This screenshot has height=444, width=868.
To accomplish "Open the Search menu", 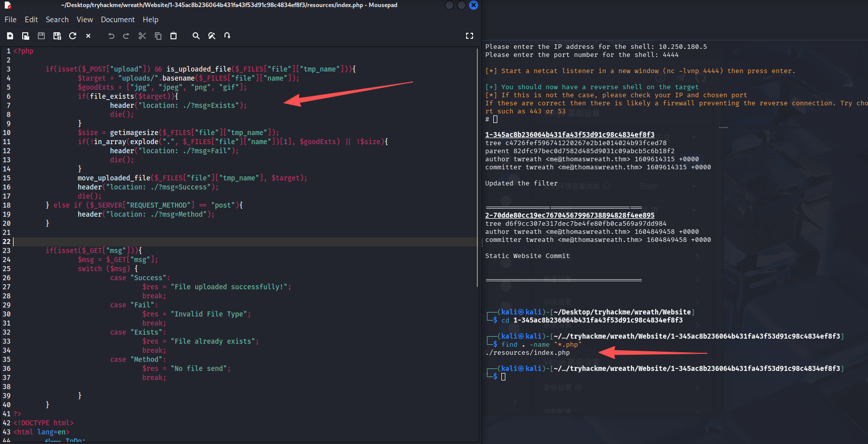I will (x=57, y=20).
